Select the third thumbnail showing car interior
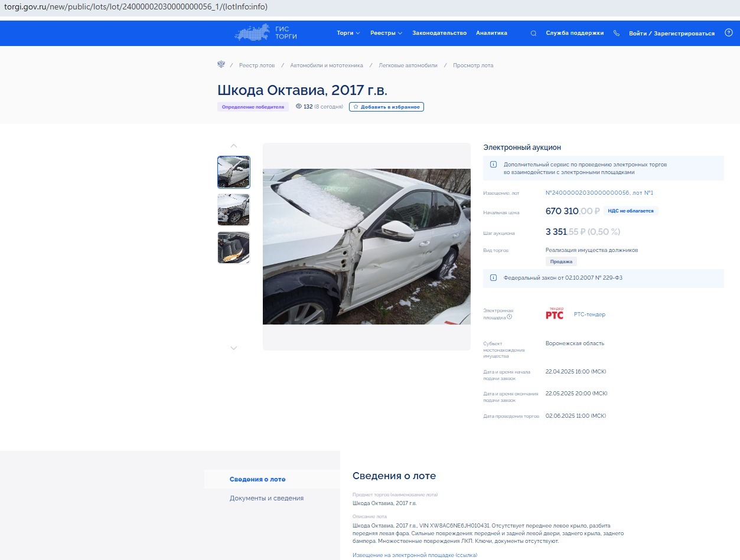 (x=233, y=247)
